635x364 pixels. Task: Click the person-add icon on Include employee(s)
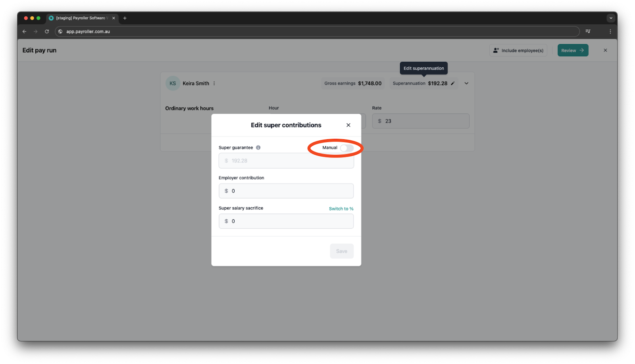tap(496, 50)
